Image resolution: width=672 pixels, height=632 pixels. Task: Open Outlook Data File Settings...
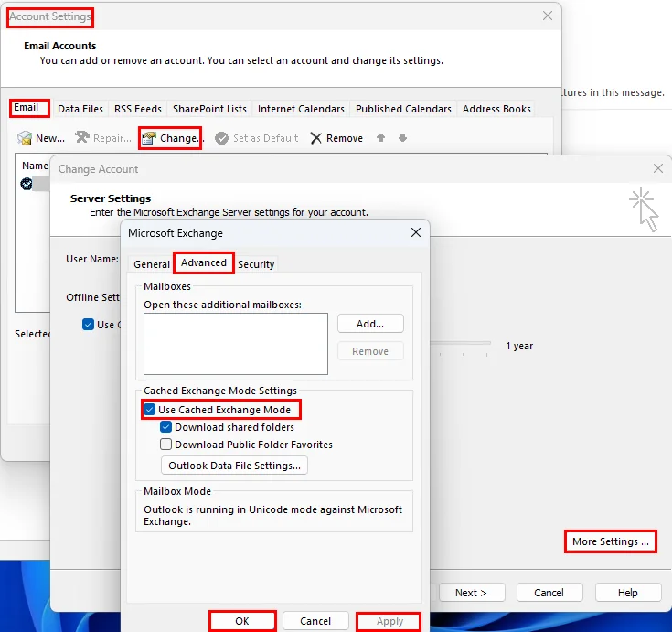click(x=234, y=466)
